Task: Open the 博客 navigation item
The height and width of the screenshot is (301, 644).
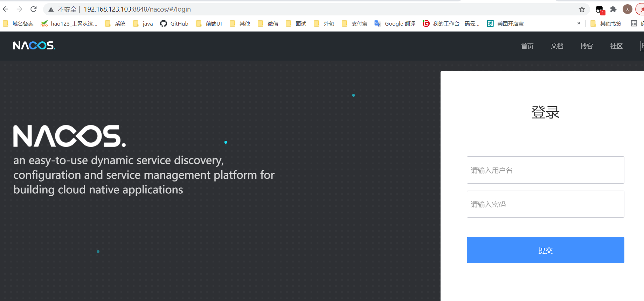Action: click(x=587, y=46)
